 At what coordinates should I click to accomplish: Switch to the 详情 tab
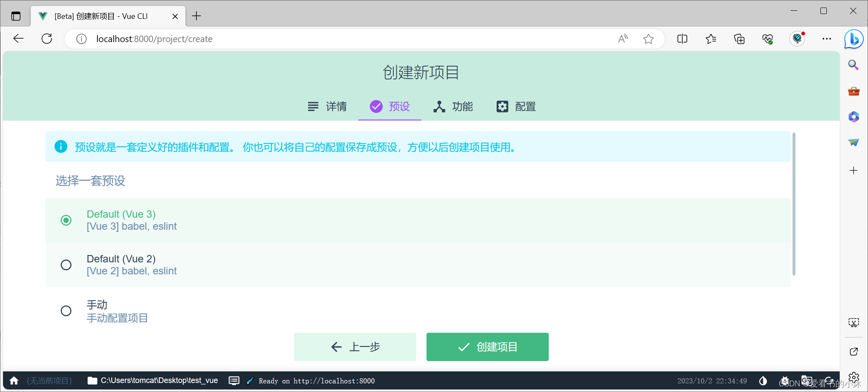click(x=327, y=106)
